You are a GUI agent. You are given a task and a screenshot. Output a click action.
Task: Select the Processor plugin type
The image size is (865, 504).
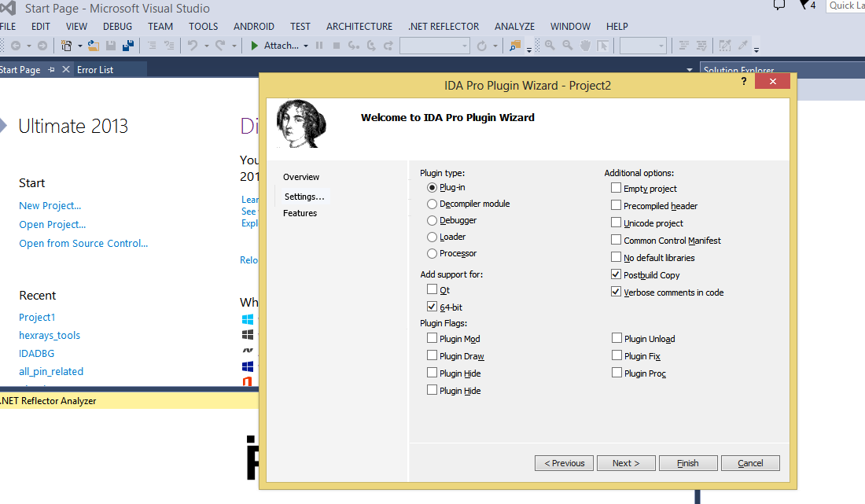pyautogui.click(x=432, y=254)
